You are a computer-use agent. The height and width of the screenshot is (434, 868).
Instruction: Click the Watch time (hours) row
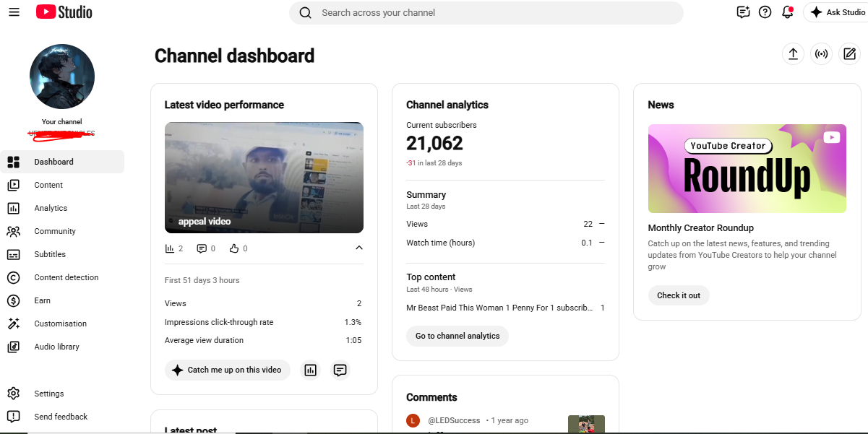pos(505,243)
